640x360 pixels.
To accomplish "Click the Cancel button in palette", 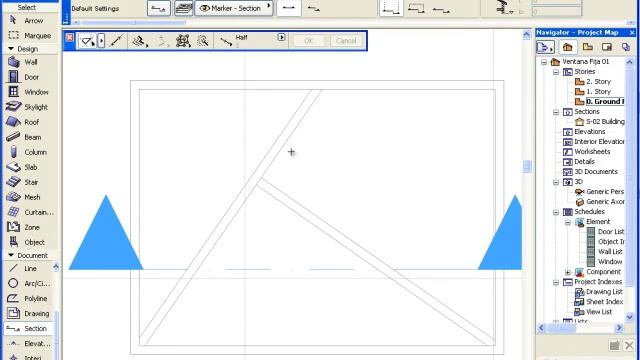I will point(346,40).
